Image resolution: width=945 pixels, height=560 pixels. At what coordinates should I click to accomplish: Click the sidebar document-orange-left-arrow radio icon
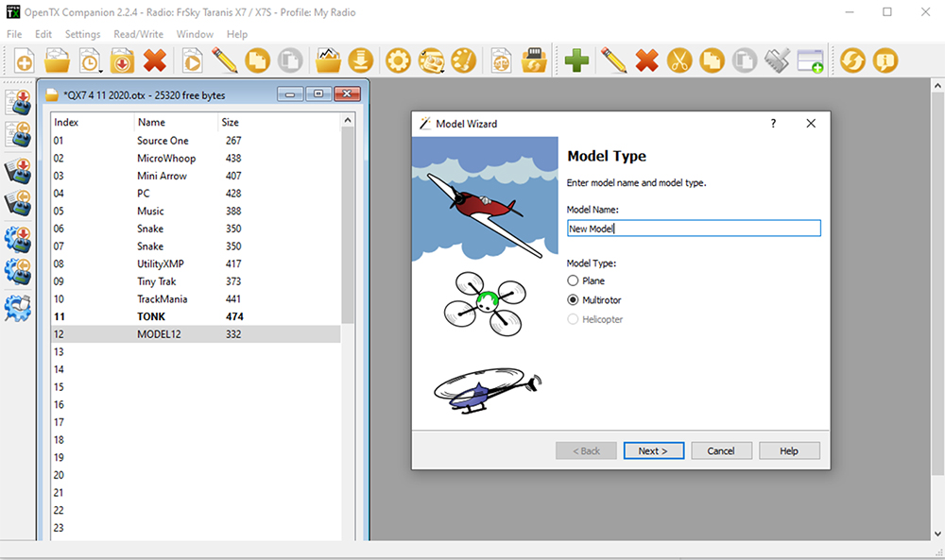(x=18, y=135)
